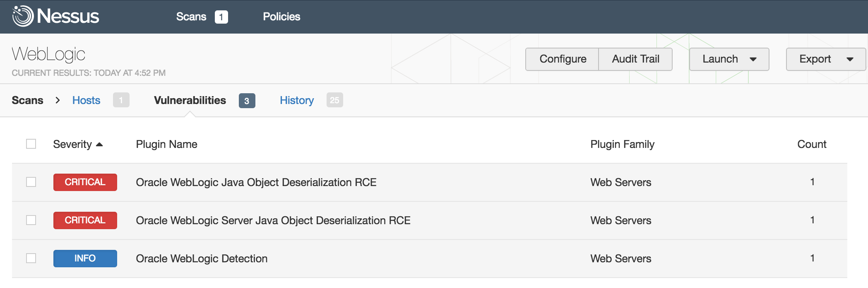The image size is (868, 288).
Task: Click count value in the Detection row
Action: [813, 258]
